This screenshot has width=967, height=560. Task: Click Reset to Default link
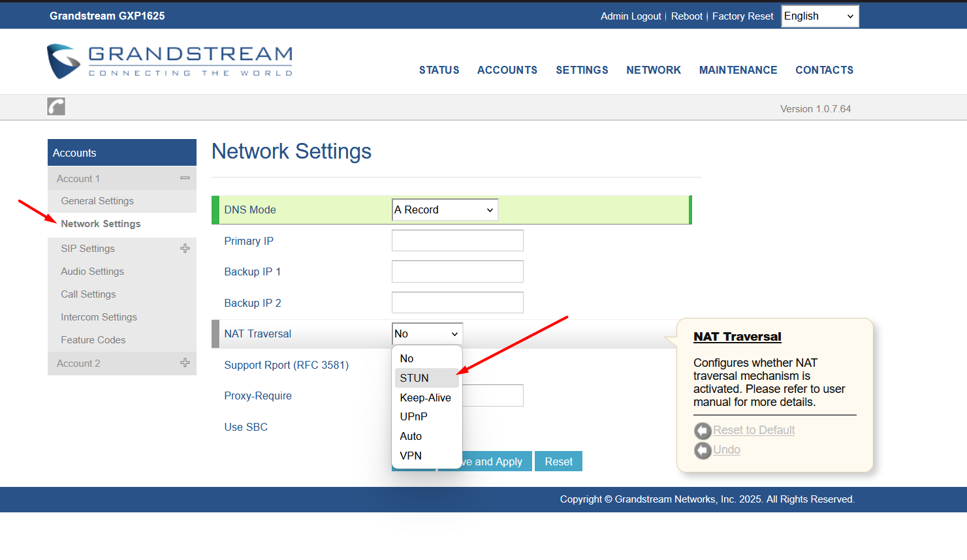753,430
